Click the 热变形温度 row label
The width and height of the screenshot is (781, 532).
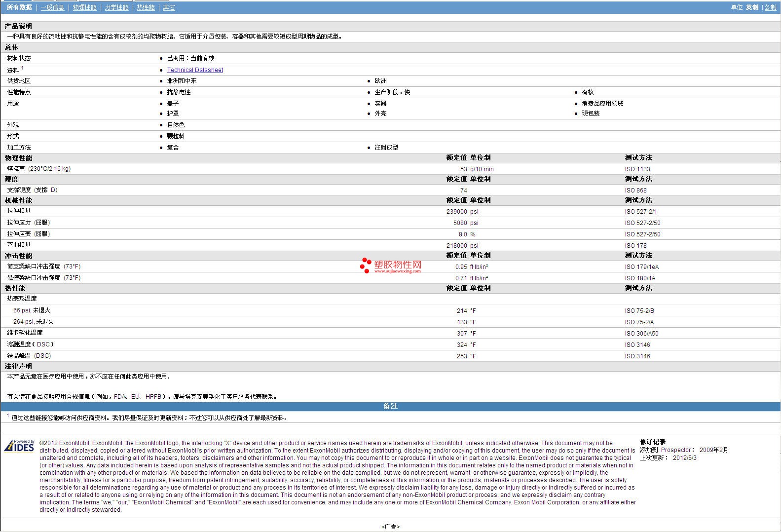[x=22, y=299]
